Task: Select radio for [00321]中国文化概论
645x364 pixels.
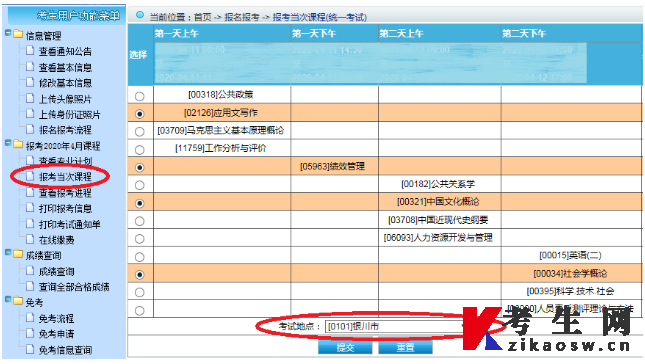Action: click(140, 203)
